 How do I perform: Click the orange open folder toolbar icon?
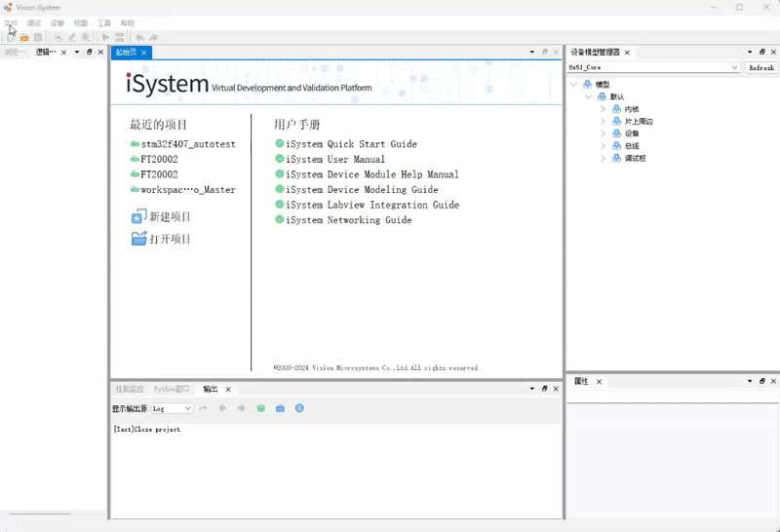(x=24, y=37)
